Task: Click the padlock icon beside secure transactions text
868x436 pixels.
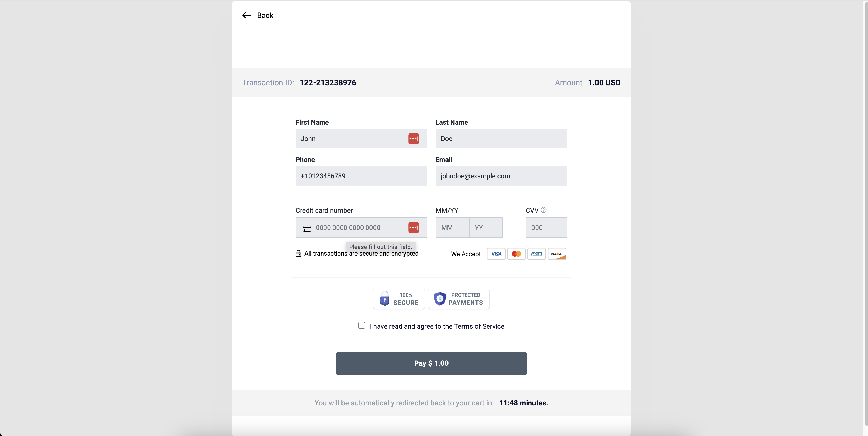Action: tap(298, 253)
